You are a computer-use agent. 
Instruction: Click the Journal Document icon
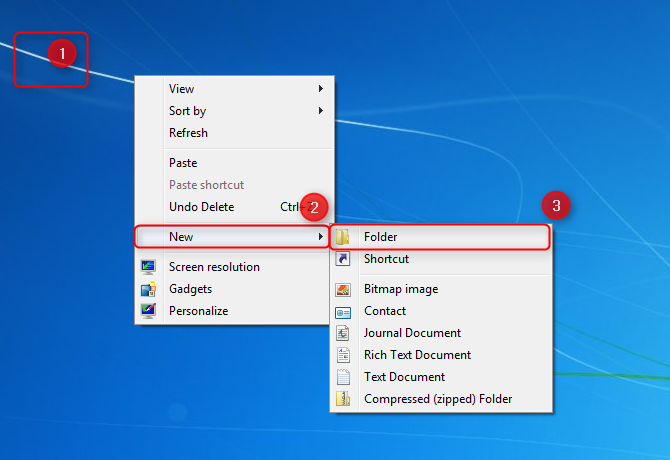pyautogui.click(x=343, y=333)
